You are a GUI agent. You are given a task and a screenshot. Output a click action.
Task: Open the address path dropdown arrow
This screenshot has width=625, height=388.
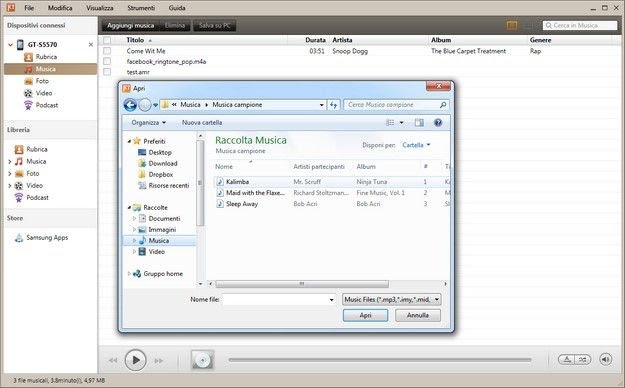[x=322, y=105]
